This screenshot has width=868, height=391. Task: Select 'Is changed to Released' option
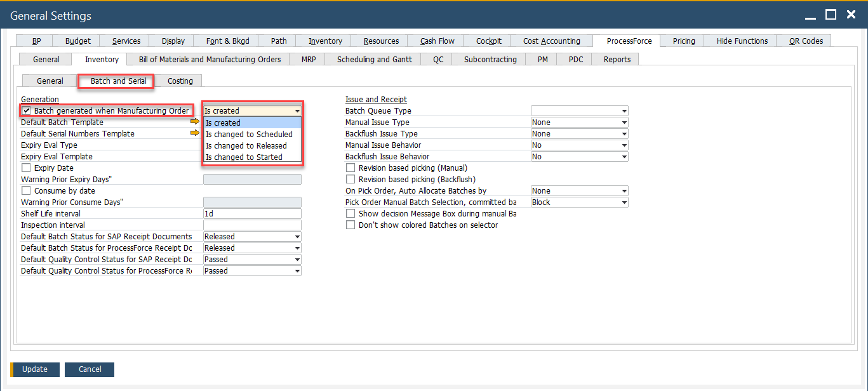pos(246,146)
